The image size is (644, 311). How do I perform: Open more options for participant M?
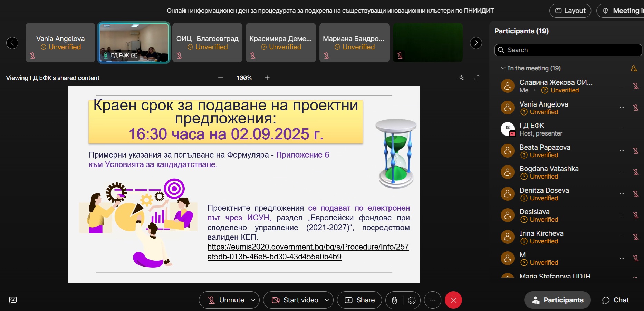click(x=622, y=258)
